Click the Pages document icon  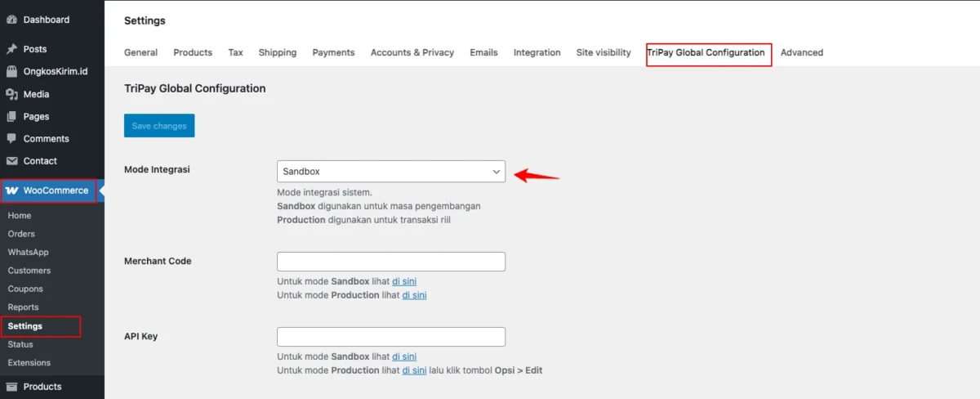tap(11, 116)
